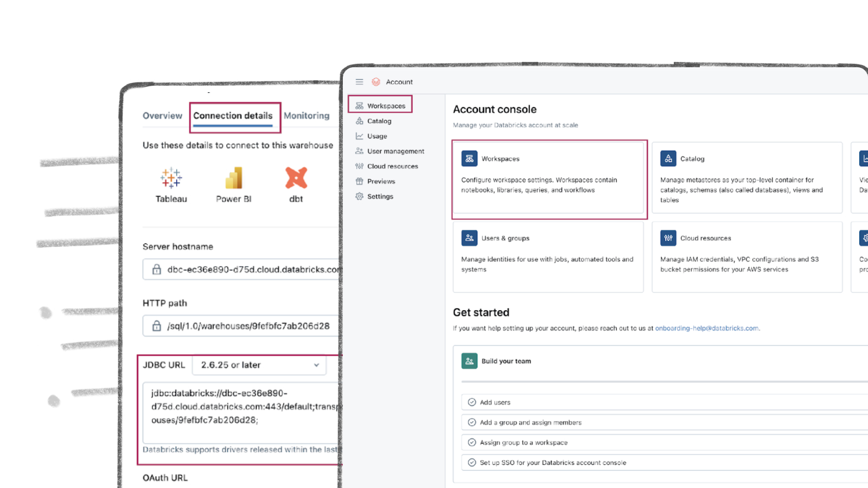Screen dimensions: 868x488
Task: Toggle the Add users checklist circle
Action: point(472,402)
